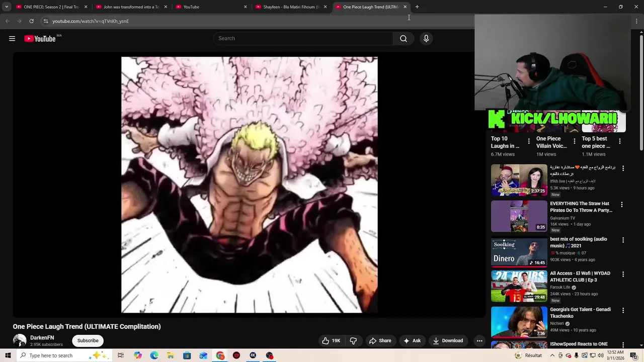Show hidden system tray icons

click(x=552, y=355)
